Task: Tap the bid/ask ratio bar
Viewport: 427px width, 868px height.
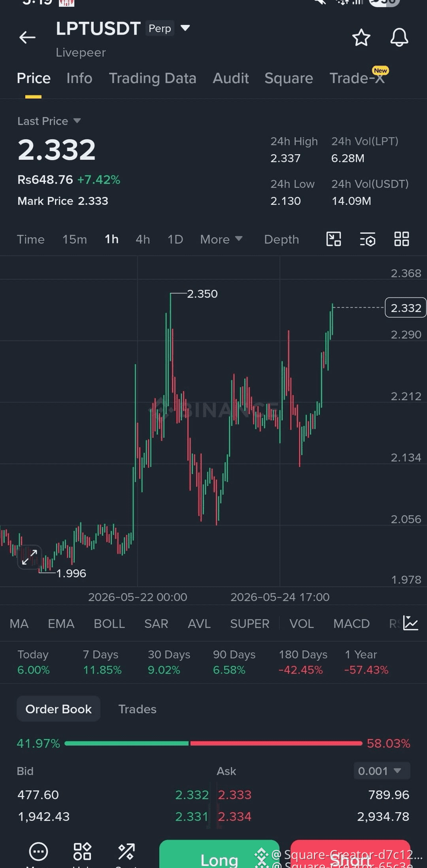Action: click(213, 743)
